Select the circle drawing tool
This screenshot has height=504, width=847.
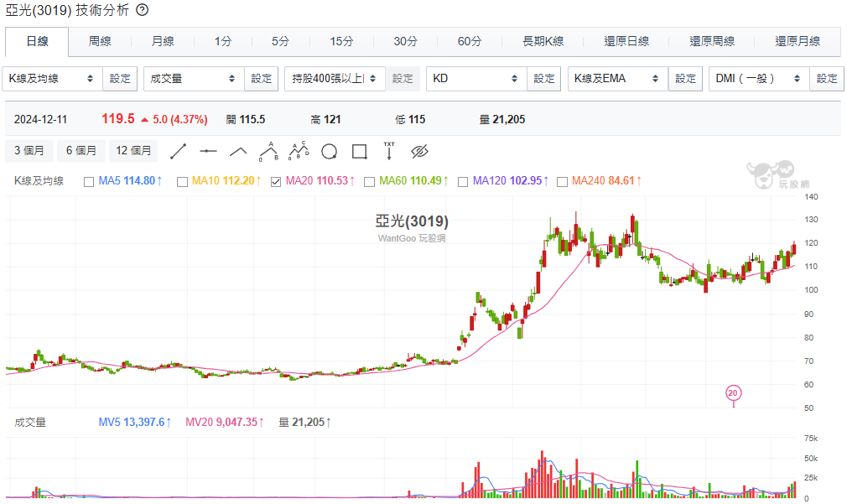tap(329, 152)
